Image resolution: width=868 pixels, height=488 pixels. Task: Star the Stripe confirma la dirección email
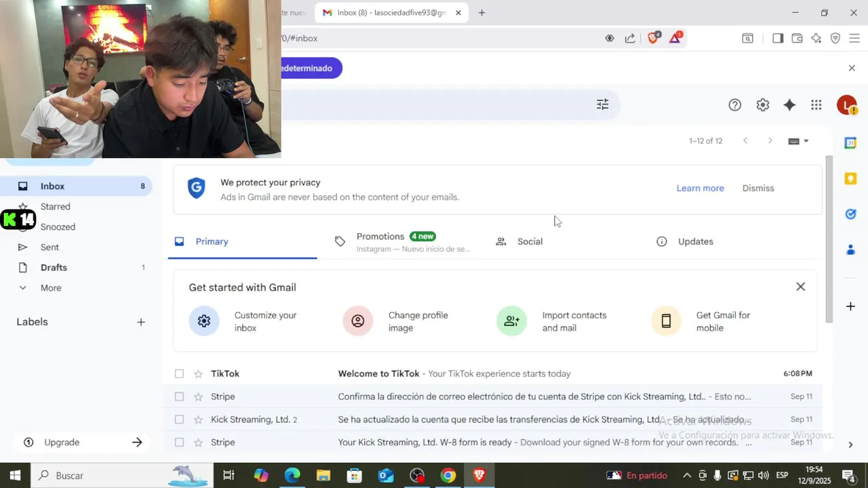coord(198,396)
